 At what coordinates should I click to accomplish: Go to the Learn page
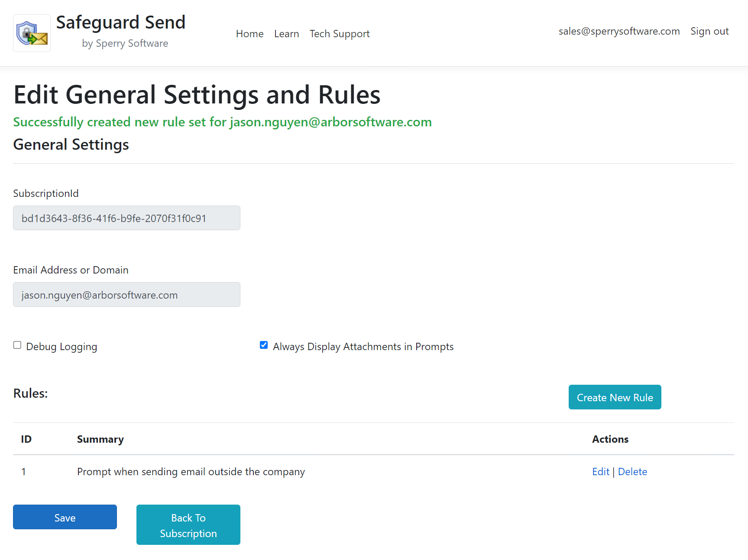286,34
